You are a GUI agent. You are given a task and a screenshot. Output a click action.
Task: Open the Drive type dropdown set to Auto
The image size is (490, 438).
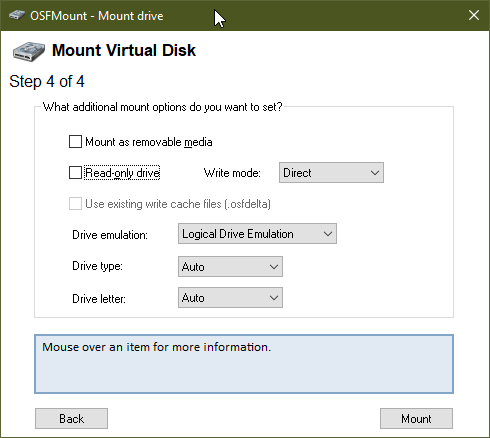pyautogui.click(x=230, y=266)
